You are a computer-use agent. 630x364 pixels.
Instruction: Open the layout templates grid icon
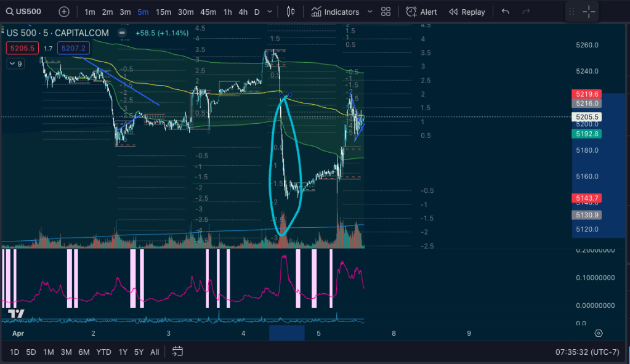pos(386,12)
